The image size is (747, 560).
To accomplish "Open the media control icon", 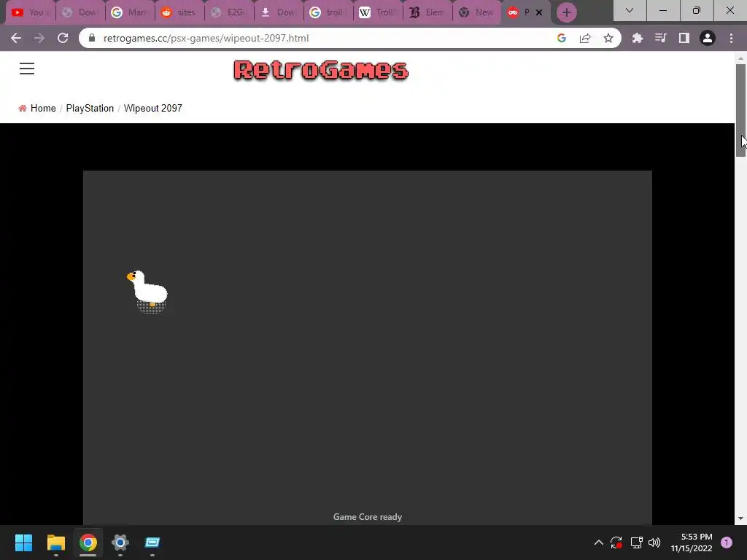I will click(661, 38).
